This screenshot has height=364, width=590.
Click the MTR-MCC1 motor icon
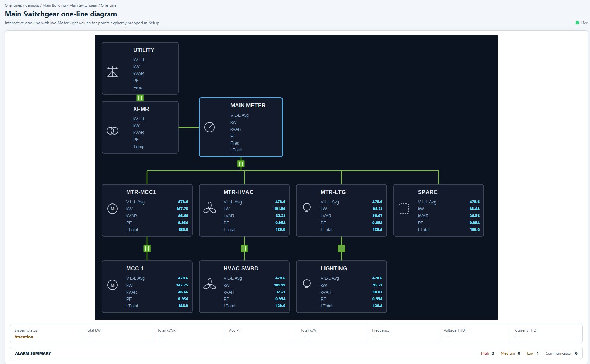point(112,209)
